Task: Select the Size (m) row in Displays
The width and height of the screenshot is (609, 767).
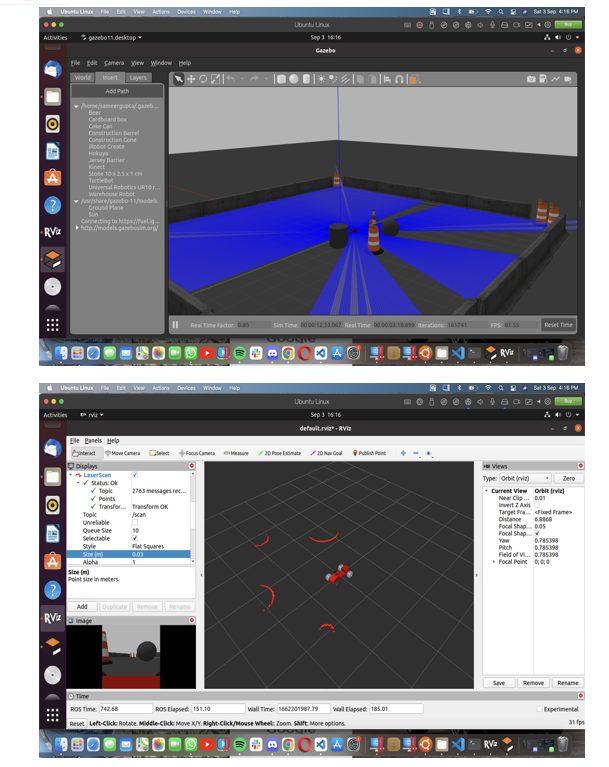Action: coord(129,554)
